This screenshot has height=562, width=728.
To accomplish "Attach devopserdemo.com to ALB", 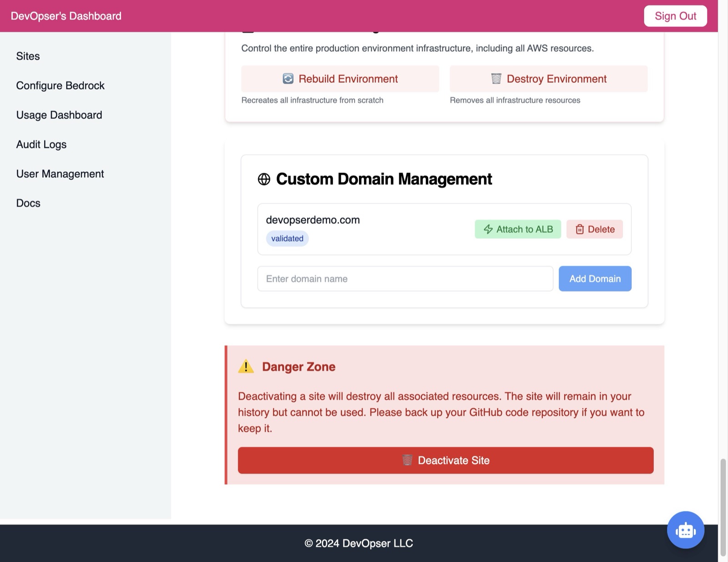I will pos(518,229).
